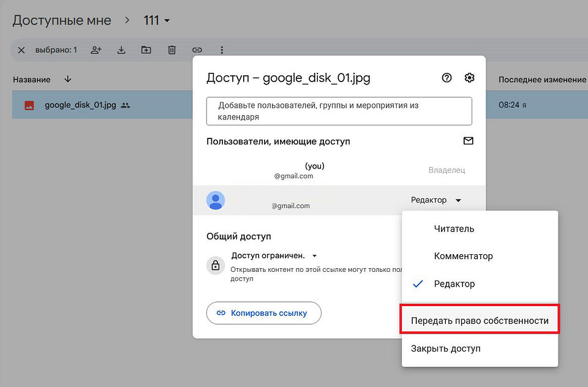Click the blue user avatar in access list
588x387 pixels.
click(x=216, y=200)
